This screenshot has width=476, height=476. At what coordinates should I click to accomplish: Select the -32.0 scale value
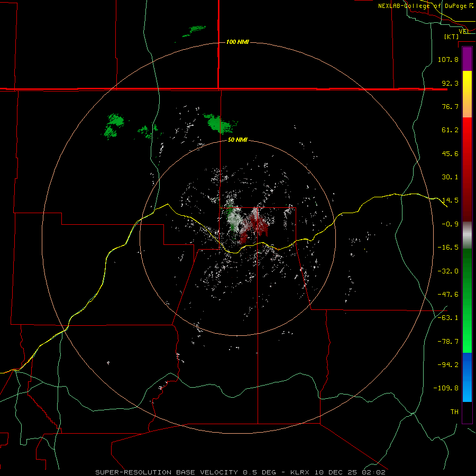[448, 271]
